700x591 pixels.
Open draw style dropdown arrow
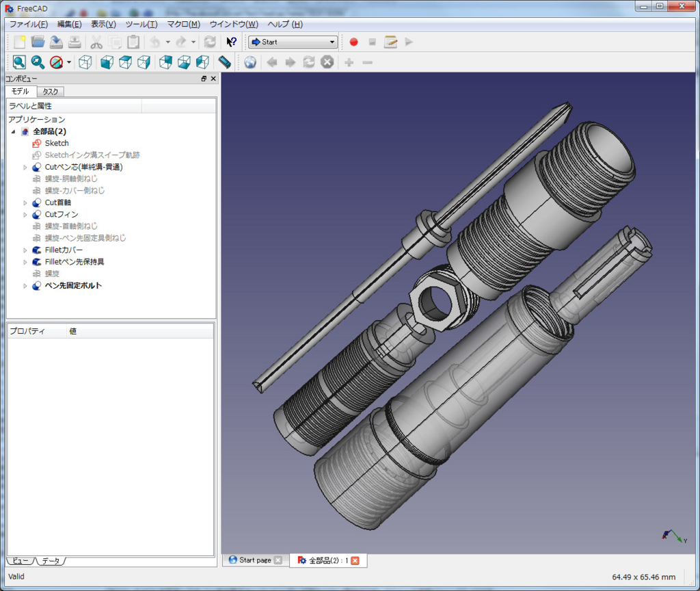pyautogui.click(x=69, y=62)
